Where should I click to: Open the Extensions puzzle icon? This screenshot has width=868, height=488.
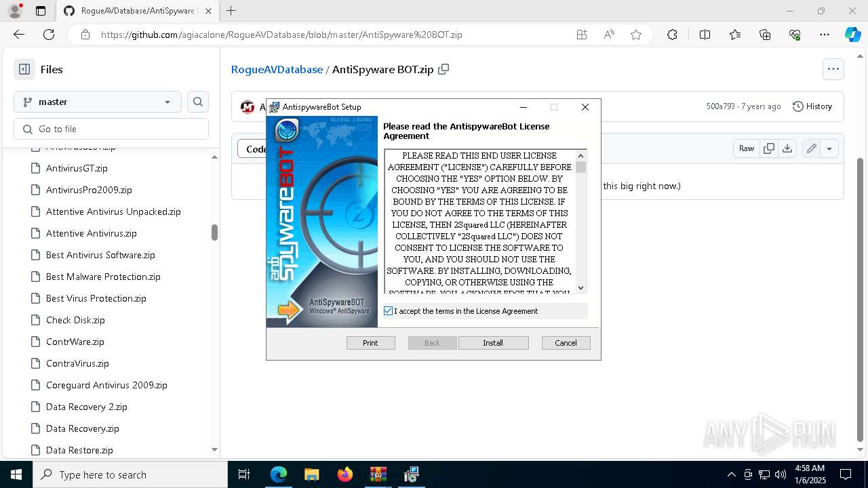coord(672,35)
